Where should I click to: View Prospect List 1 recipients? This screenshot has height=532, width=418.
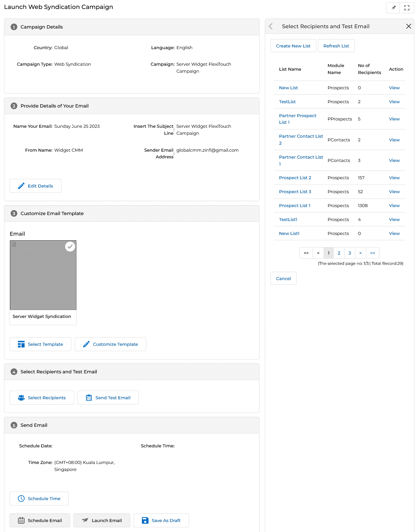[x=394, y=205]
